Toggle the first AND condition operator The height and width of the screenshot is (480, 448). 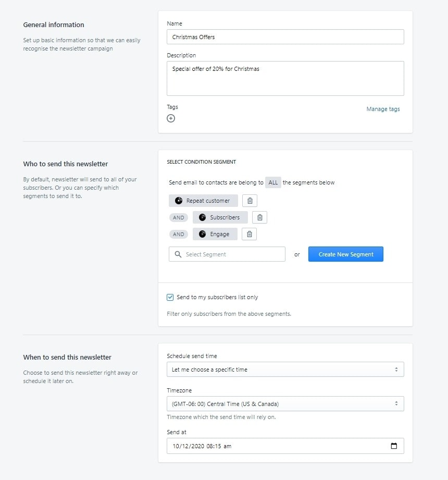179,217
